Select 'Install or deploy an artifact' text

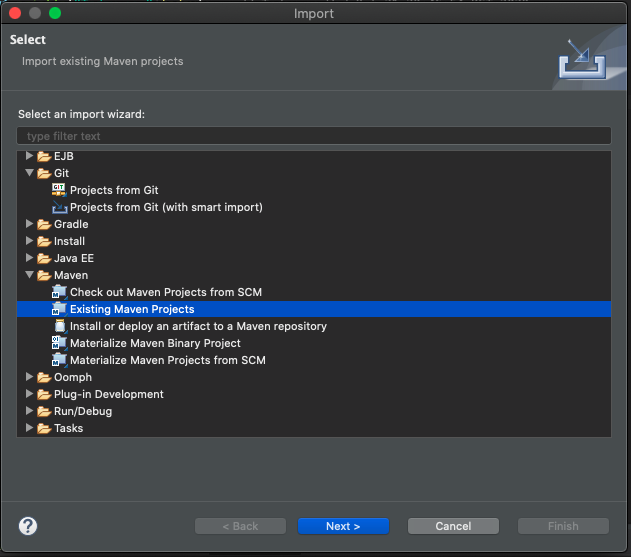pyautogui.click(x=146, y=326)
